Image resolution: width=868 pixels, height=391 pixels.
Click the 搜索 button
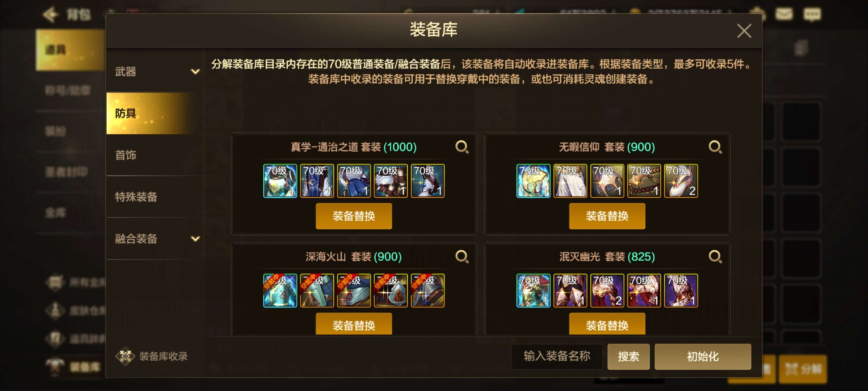pos(628,357)
